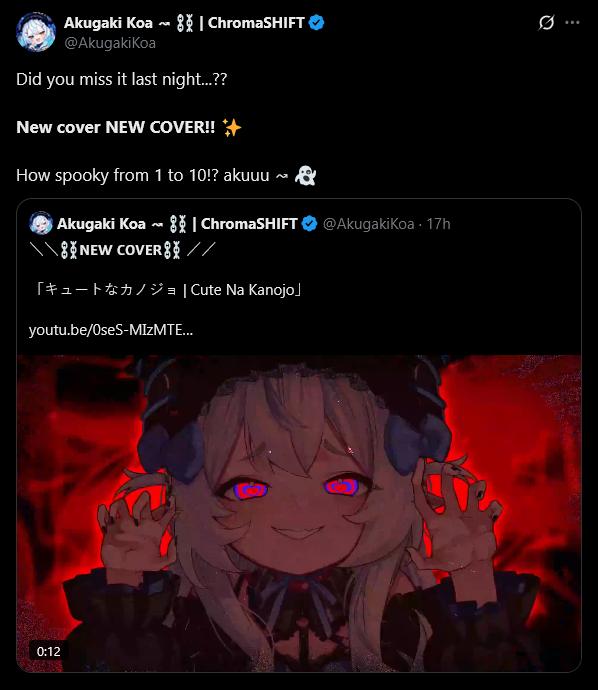This screenshot has height=690, width=598.
Task: Click the 'Did you miss it last night' text
Action: (121, 80)
